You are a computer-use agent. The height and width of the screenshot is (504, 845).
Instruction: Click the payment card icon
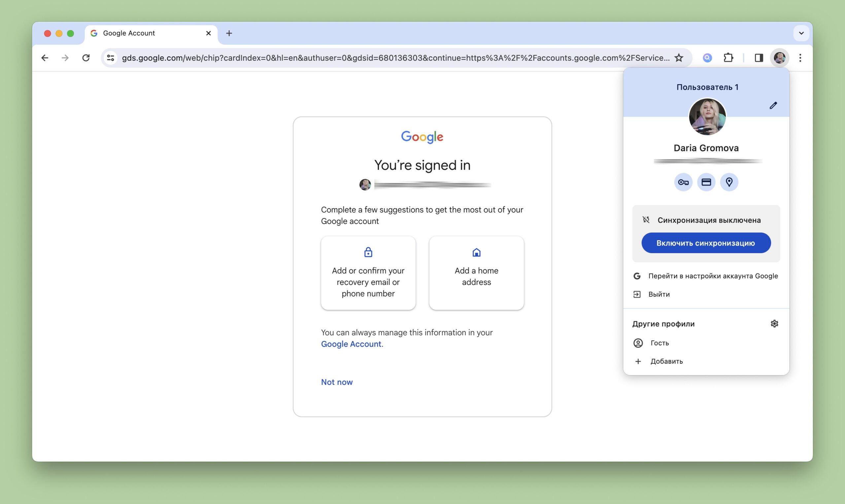coord(706,183)
